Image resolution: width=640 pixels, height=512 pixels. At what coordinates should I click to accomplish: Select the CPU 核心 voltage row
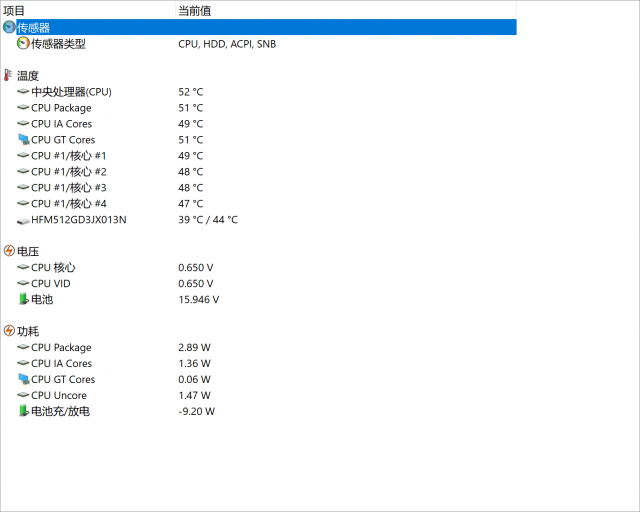pos(259,267)
